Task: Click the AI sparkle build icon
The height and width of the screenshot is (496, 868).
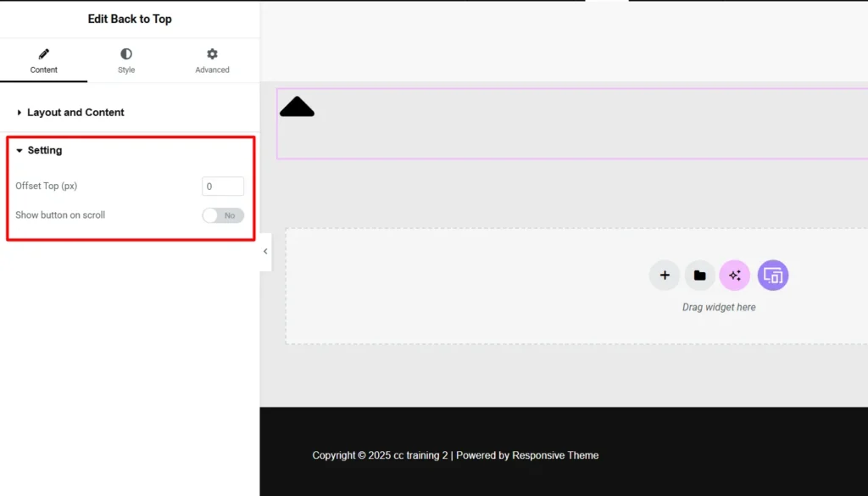Action: pyautogui.click(x=735, y=275)
